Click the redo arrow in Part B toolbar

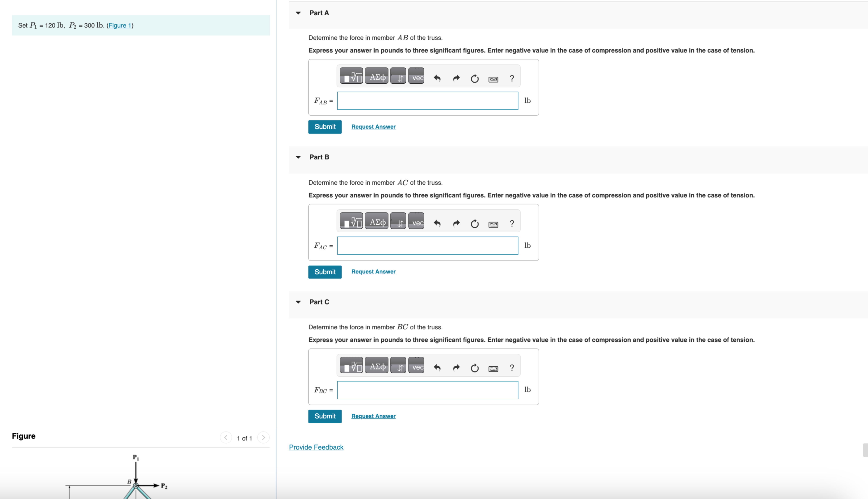[456, 224]
